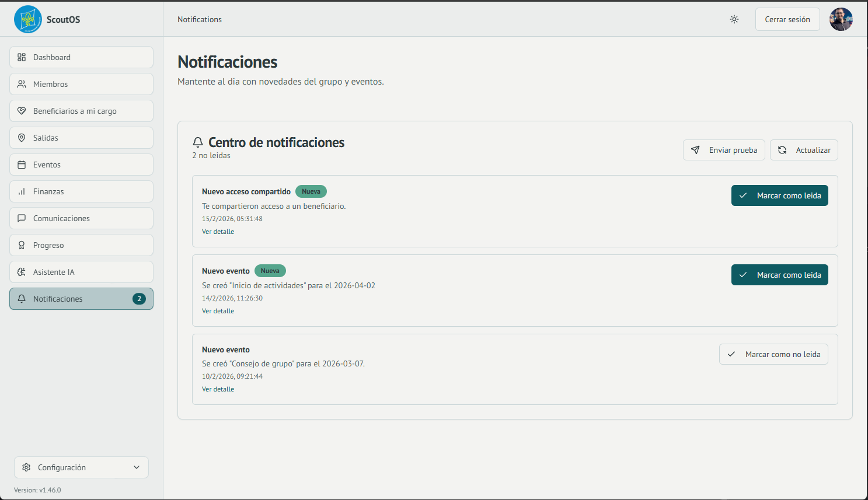Screen dimensions: 868x500
Task: Click the Comunicaciones chat bubble icon
Action: (22, 218)
